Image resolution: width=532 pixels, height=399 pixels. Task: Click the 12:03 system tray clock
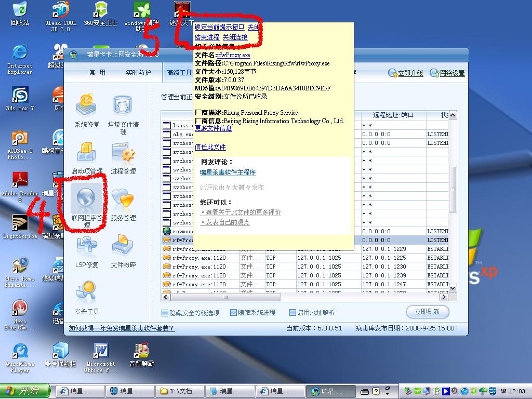(513, 391)
